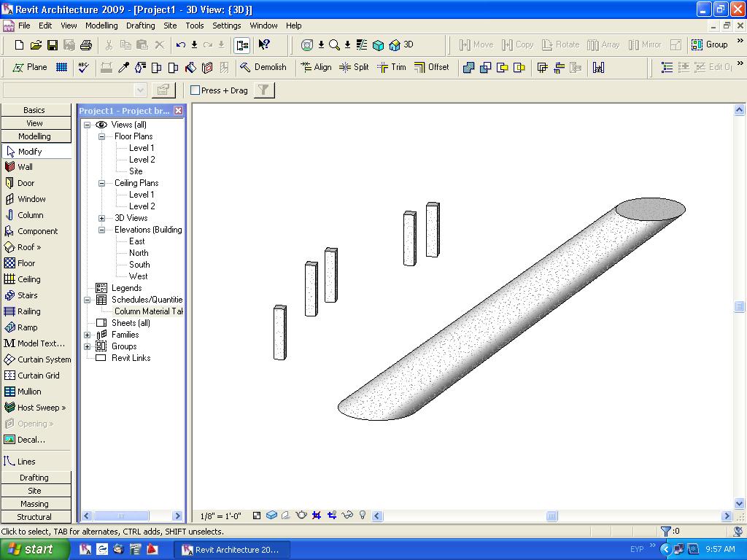
Task: Click the Demolish hammer tool
Action: [x=263, y=67]
